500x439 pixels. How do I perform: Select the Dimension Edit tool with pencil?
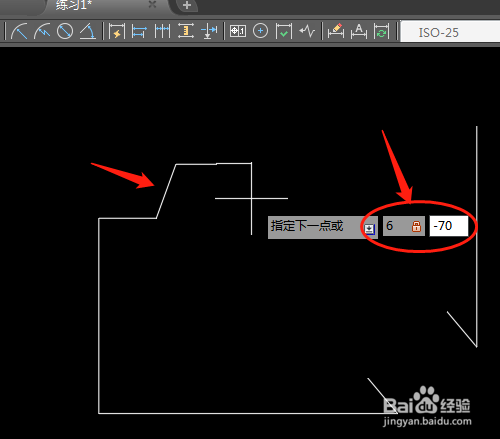336,31
